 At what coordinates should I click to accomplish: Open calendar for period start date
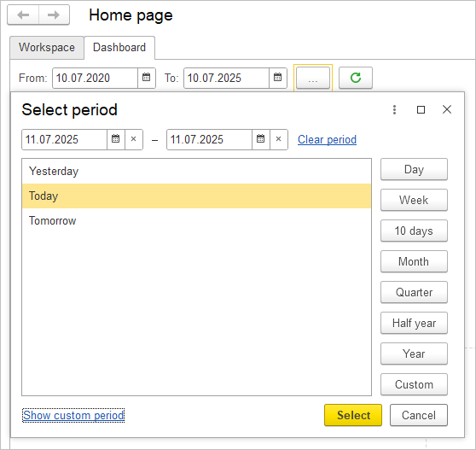116,139
